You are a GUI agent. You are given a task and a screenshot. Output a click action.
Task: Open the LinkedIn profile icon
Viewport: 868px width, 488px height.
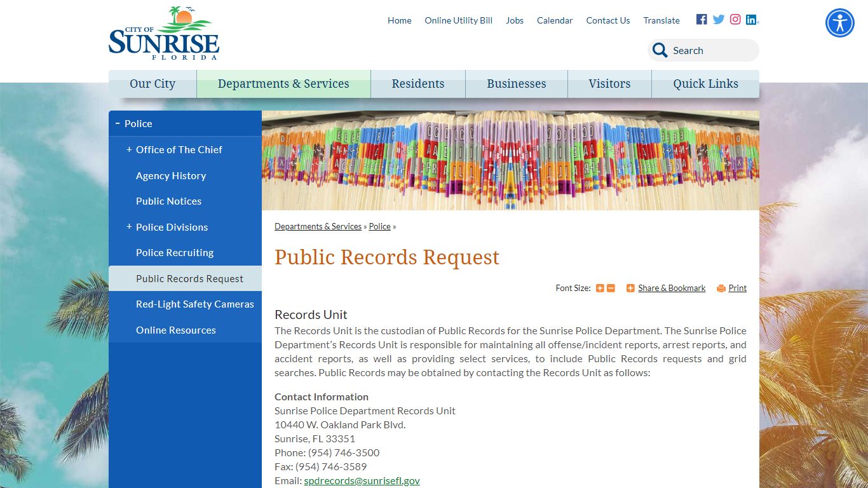coord(752,19)
